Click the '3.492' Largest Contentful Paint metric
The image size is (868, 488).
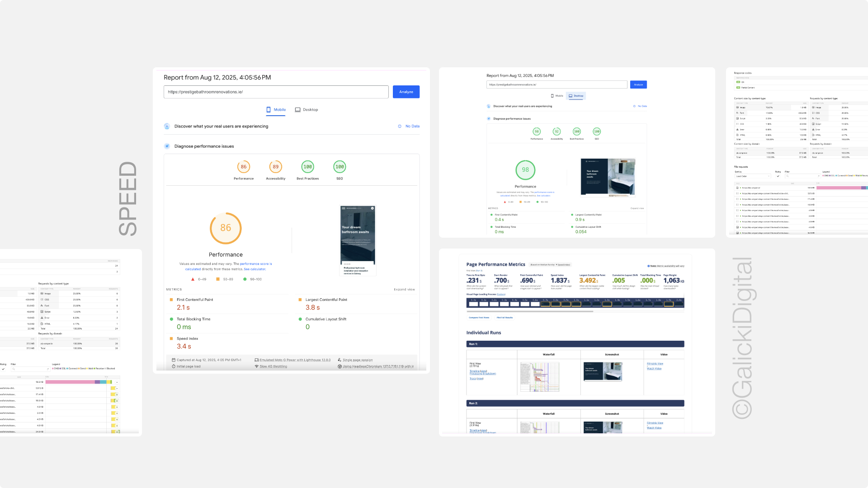point(589,281)
